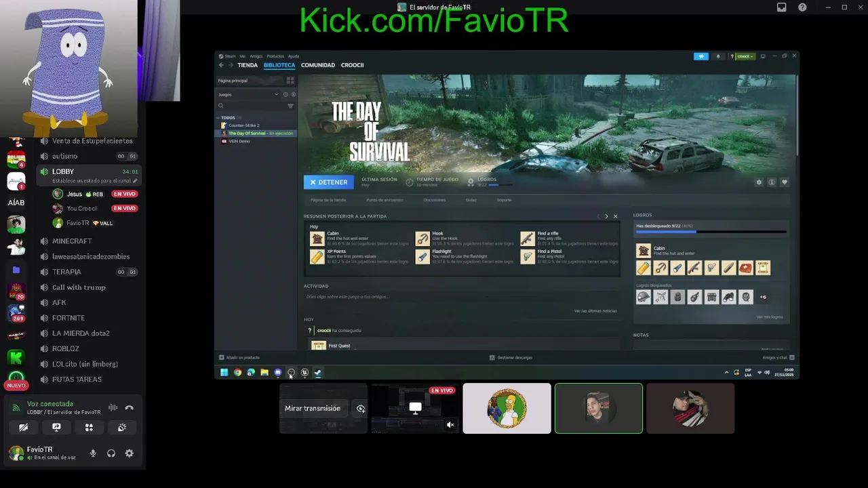Viewport: 868px width, 488px height.
Task: Mute your Discord microphone
Action: [93, 453]
